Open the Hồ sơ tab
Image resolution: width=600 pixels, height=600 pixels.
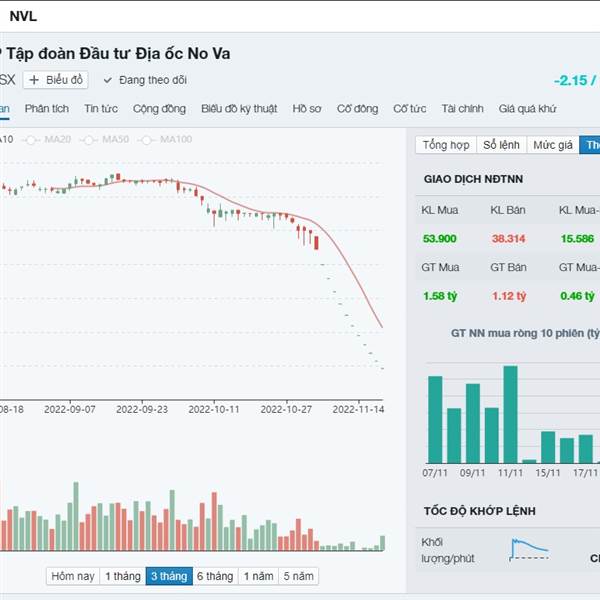[x=307, y=109]
